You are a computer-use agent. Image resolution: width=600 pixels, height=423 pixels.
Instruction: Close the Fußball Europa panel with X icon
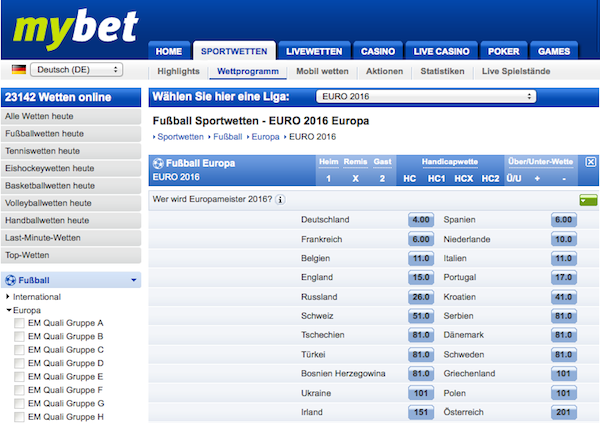pos(590,162)
